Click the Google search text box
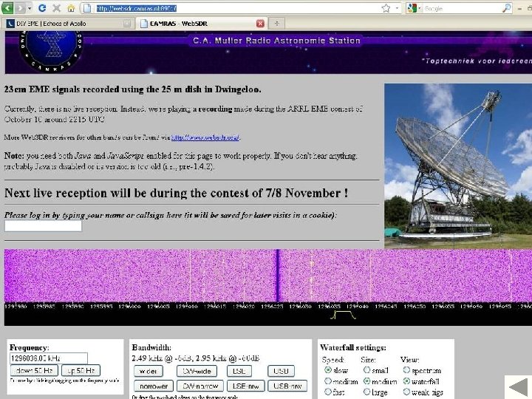The image size is (532, 399). tap(462, 8)
